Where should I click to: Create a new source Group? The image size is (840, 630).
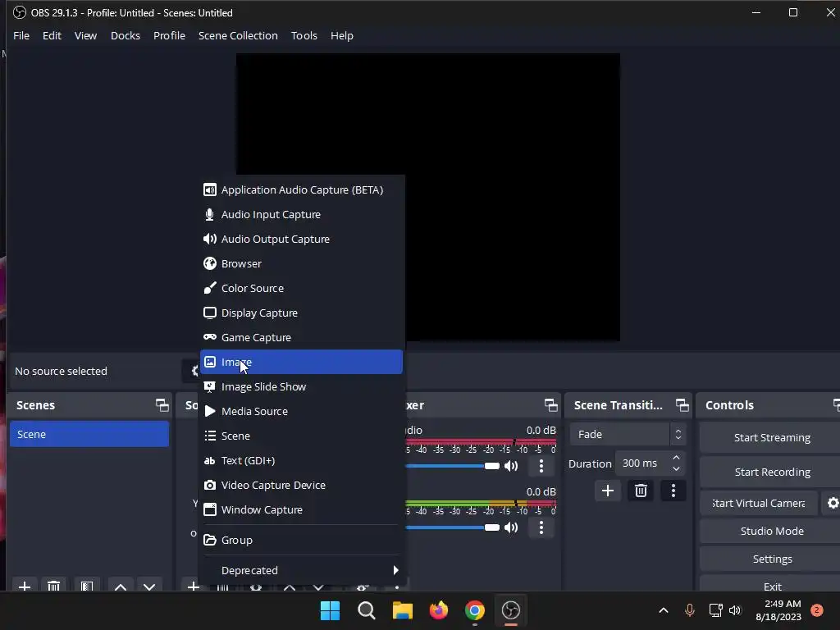[x=301, y=540]
